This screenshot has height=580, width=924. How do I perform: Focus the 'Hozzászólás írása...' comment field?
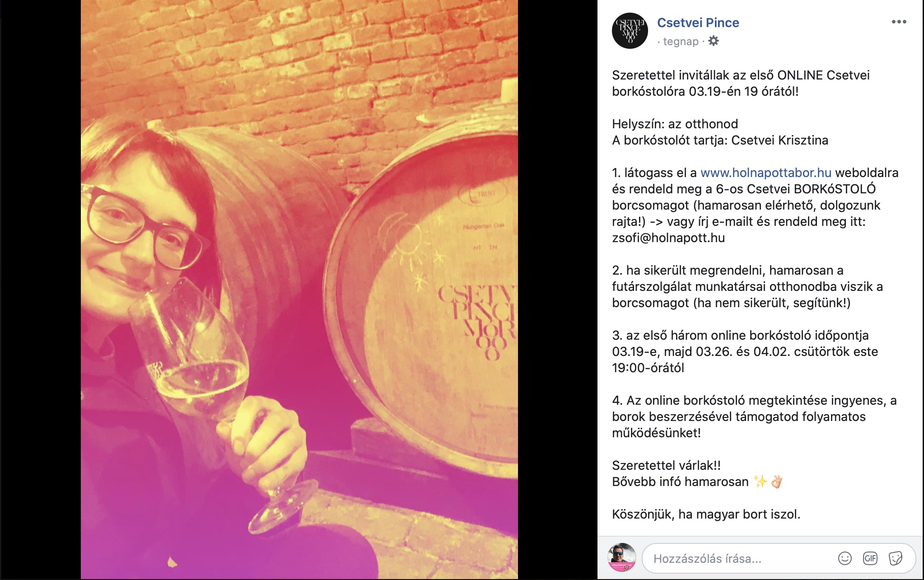[x=741, y=559]
